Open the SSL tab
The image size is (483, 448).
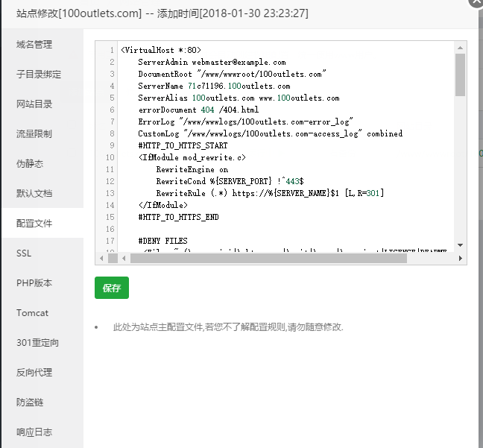point(42,253)
